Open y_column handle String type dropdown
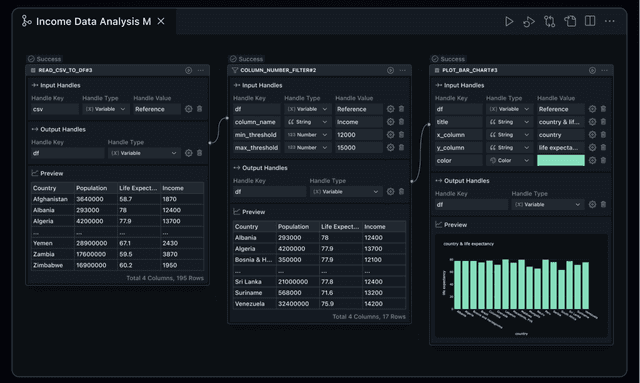 pyautogui.click(x=509, y=147)
